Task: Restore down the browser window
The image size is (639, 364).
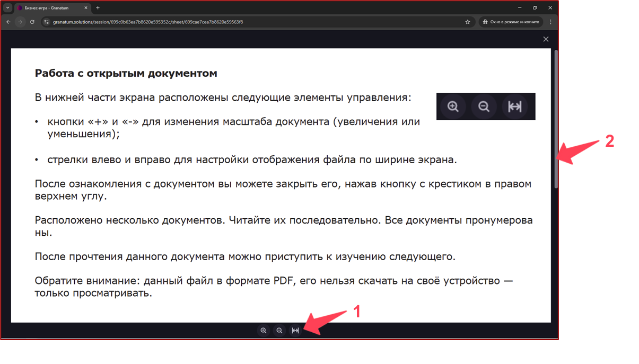Action: 535,8
